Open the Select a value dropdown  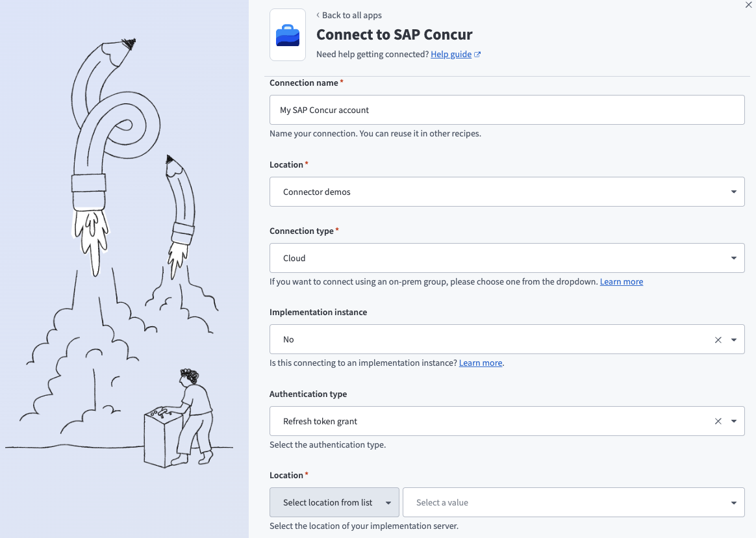736,502
